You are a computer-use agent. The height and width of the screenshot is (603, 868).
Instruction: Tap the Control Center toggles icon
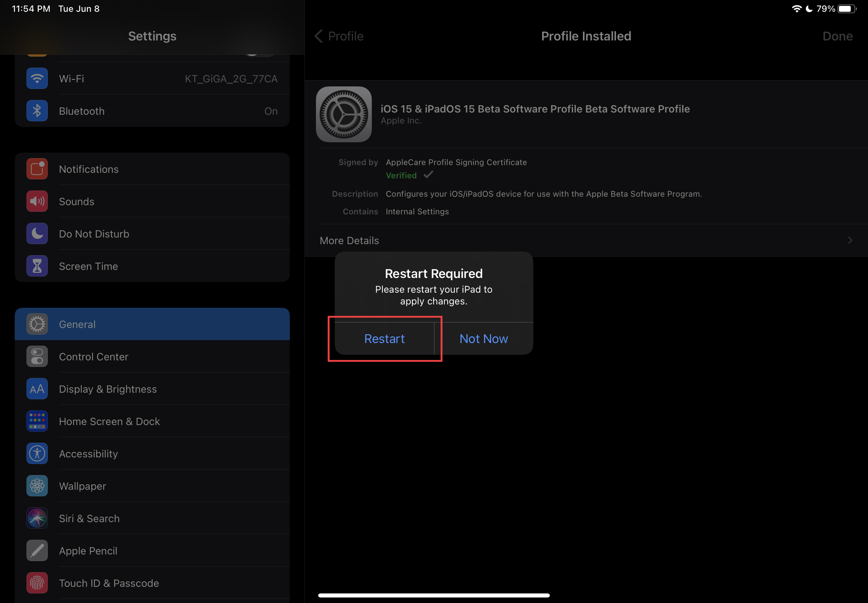(x=37, y=356)
